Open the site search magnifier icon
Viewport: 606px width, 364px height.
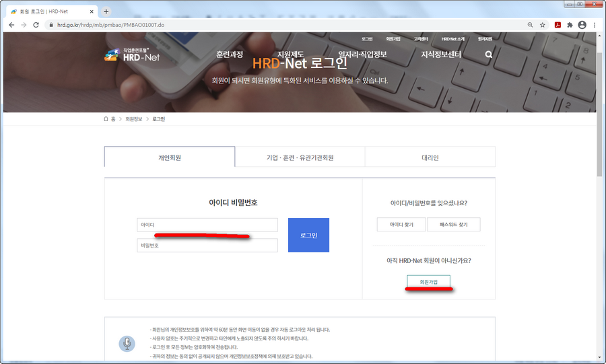pyautogui.click(x=489, y=54)
